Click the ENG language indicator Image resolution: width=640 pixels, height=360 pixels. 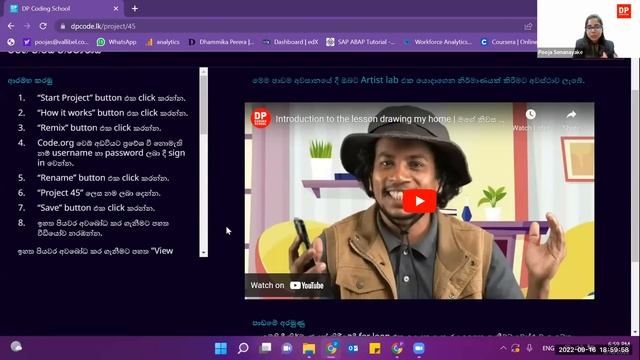(x=548, y=348)
